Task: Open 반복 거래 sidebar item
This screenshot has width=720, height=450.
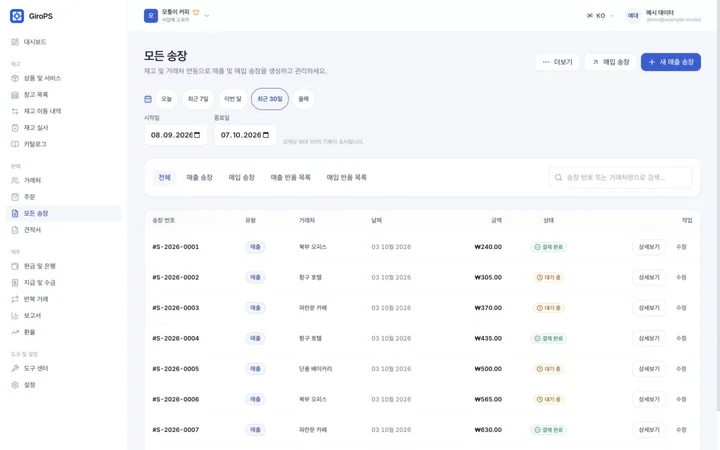Action: (x=64, y=299)
